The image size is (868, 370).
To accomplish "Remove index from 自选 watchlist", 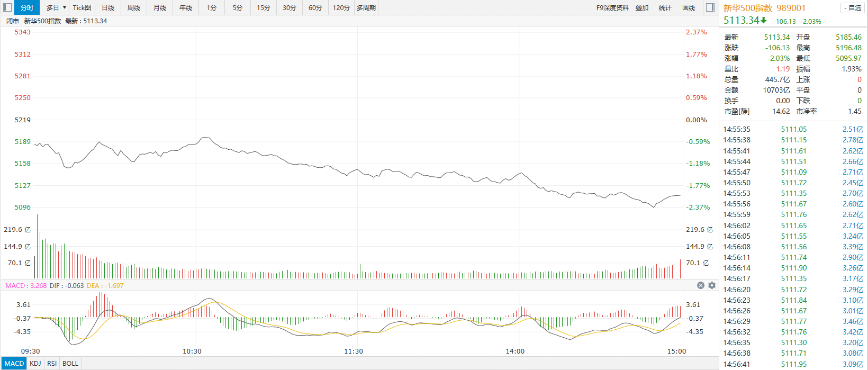I will 852,8.
